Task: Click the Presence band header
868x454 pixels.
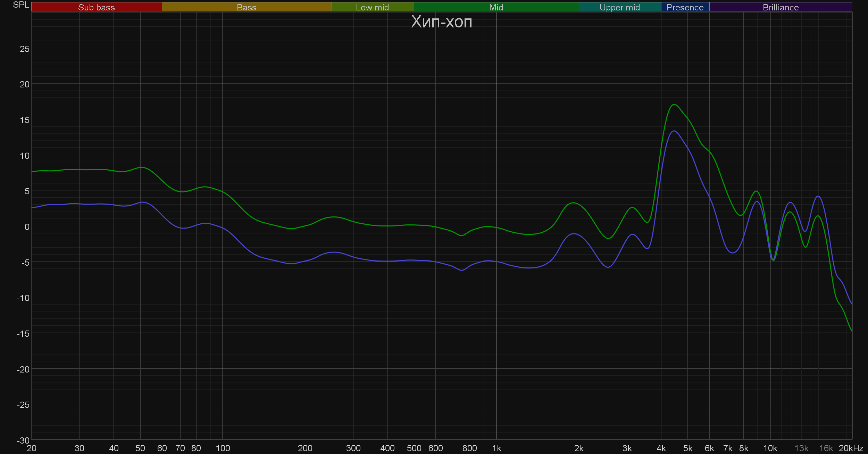Action: 685,7
